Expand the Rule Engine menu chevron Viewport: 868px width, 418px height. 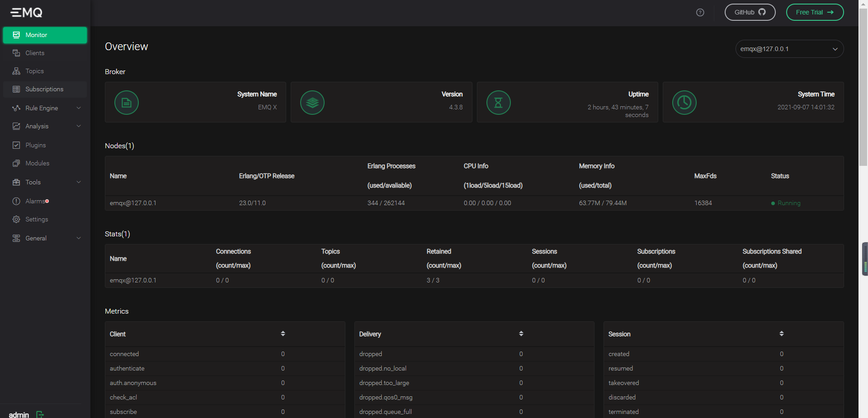(79, 108)
